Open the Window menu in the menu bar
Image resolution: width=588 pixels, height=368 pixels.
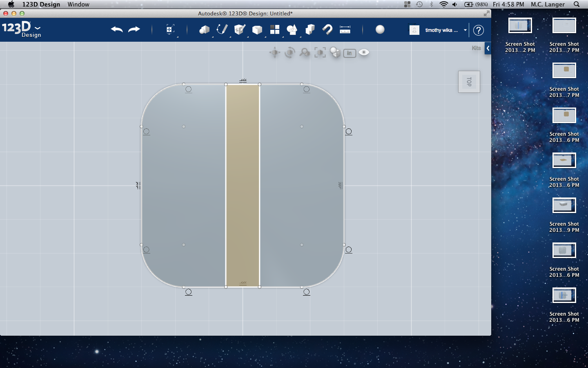coord(78,4)
